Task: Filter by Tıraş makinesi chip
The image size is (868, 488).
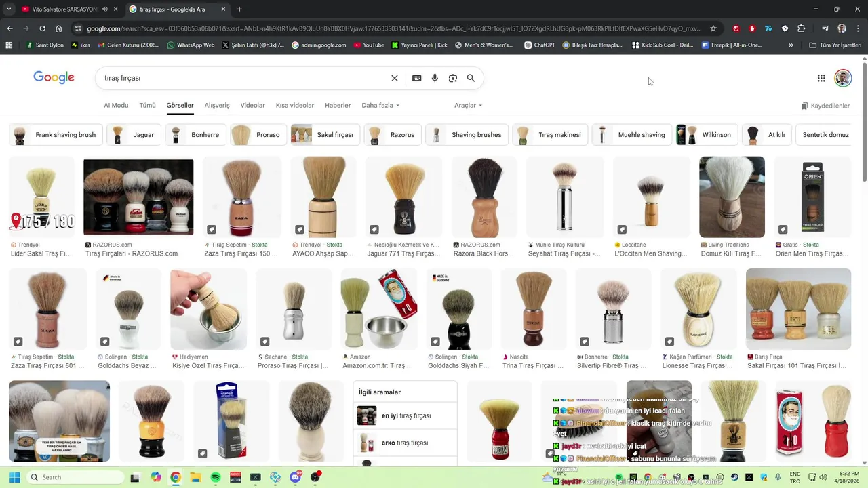Action: [550, 135]
